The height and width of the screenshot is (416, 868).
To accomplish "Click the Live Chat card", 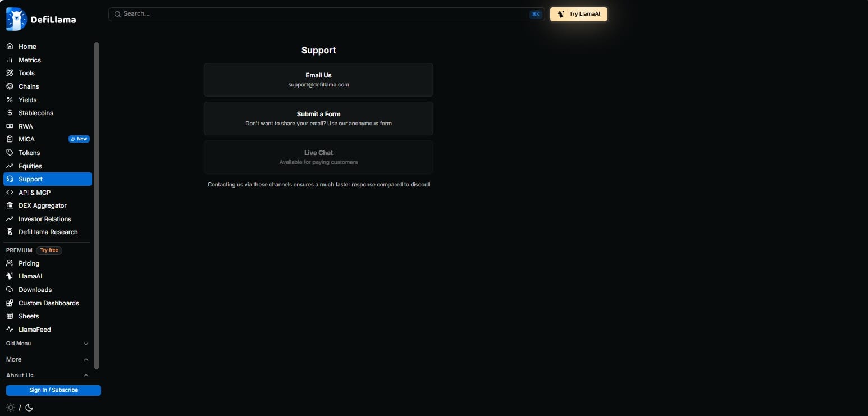I will coord(318,157).
